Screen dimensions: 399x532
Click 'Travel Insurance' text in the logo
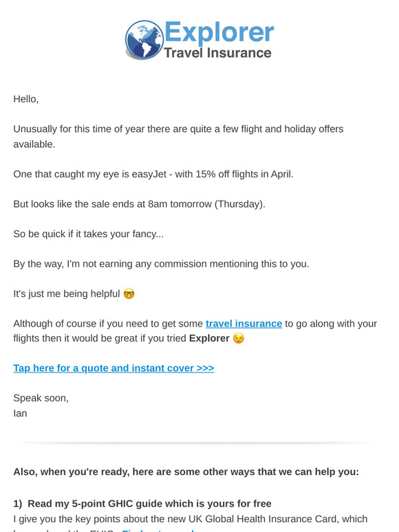[217, 53]
